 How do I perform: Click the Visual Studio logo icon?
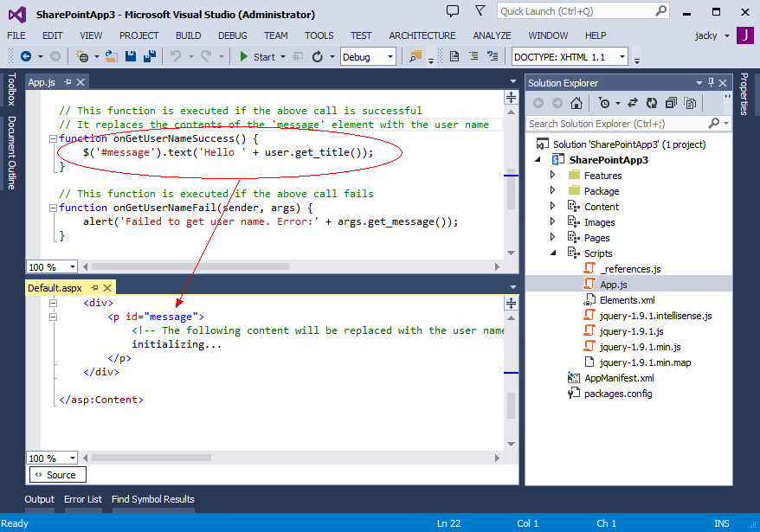[x=17, y=15]
